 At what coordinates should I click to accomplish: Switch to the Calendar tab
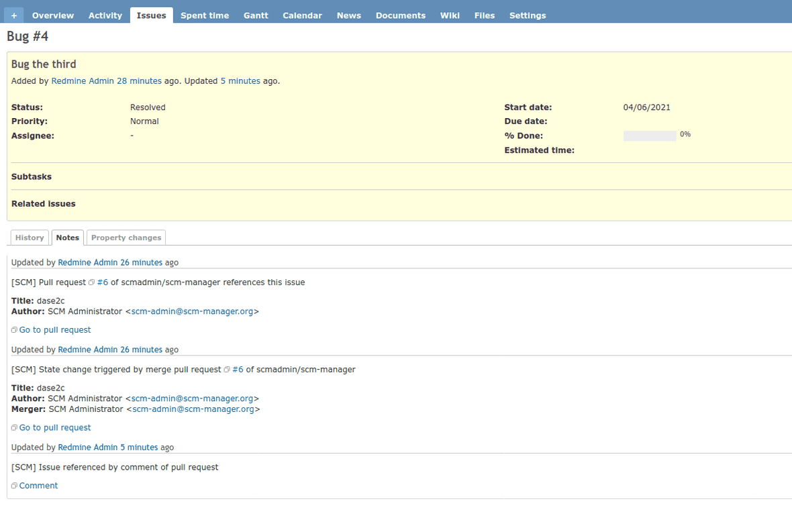pos(302,15)
